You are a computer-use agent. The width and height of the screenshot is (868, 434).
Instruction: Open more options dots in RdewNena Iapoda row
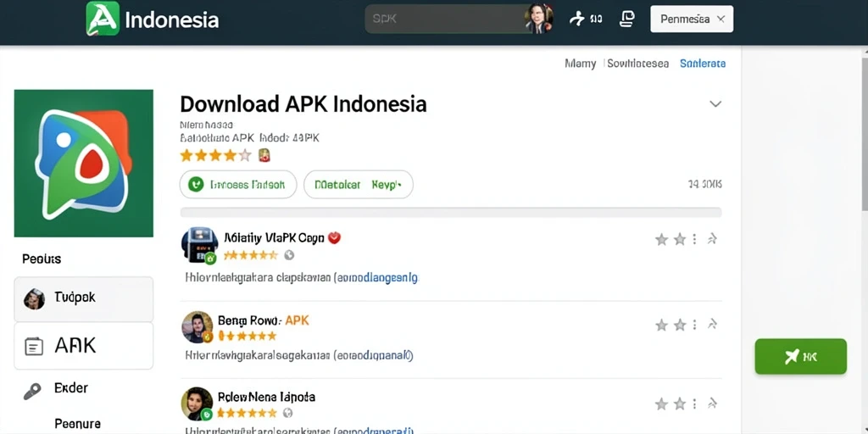tap(695, 404)
